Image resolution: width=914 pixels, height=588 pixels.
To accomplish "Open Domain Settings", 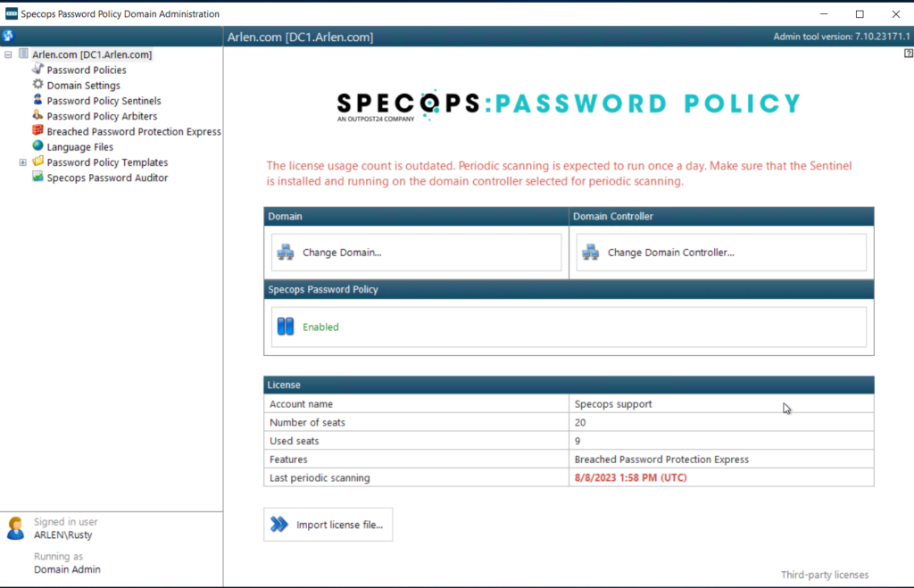I will 83,85.
